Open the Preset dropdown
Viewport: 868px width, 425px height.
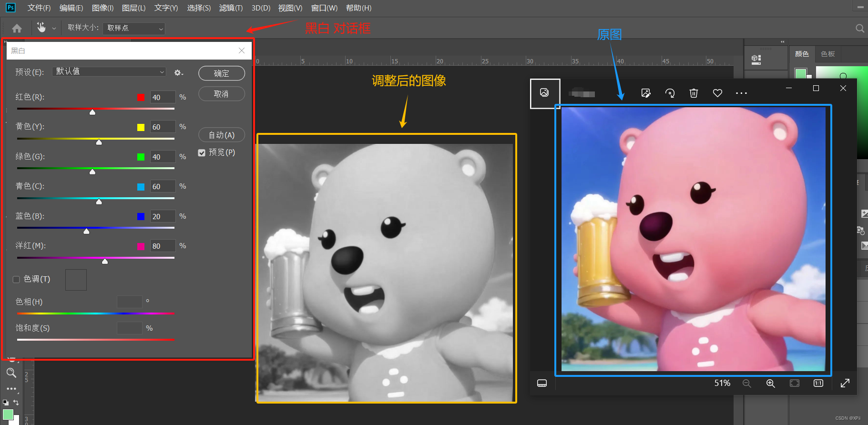[x=109, y=71]
